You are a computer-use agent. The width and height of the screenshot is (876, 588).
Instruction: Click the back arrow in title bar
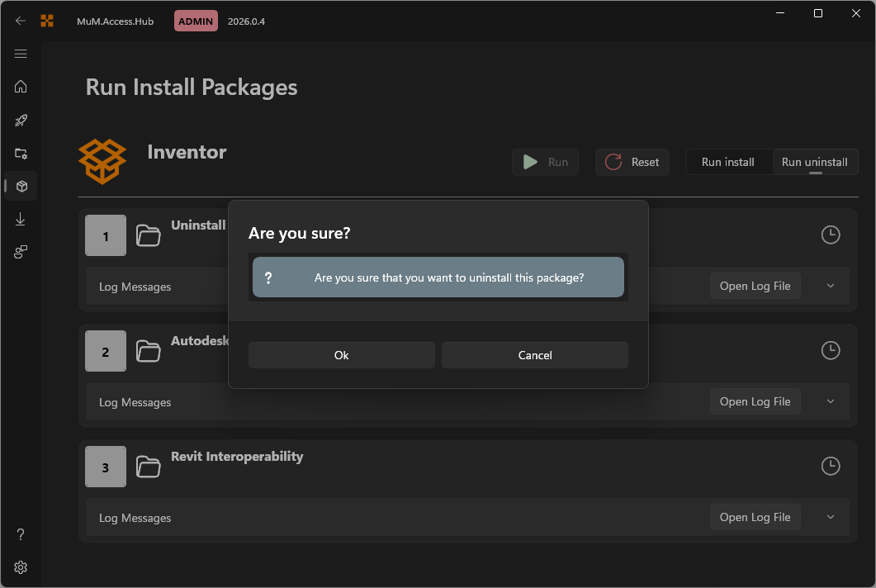click(x=21, y=21)
